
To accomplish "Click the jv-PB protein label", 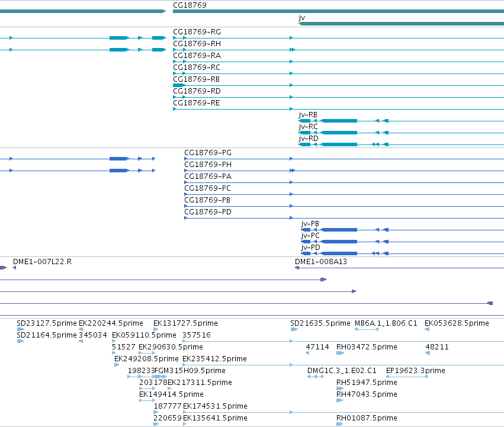I will coord(310,224).
